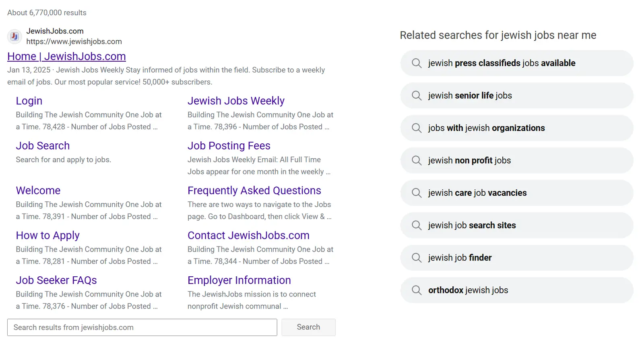Click magnifier icon beside 'jobs with jewish organizations'

(x=417, y=128)
